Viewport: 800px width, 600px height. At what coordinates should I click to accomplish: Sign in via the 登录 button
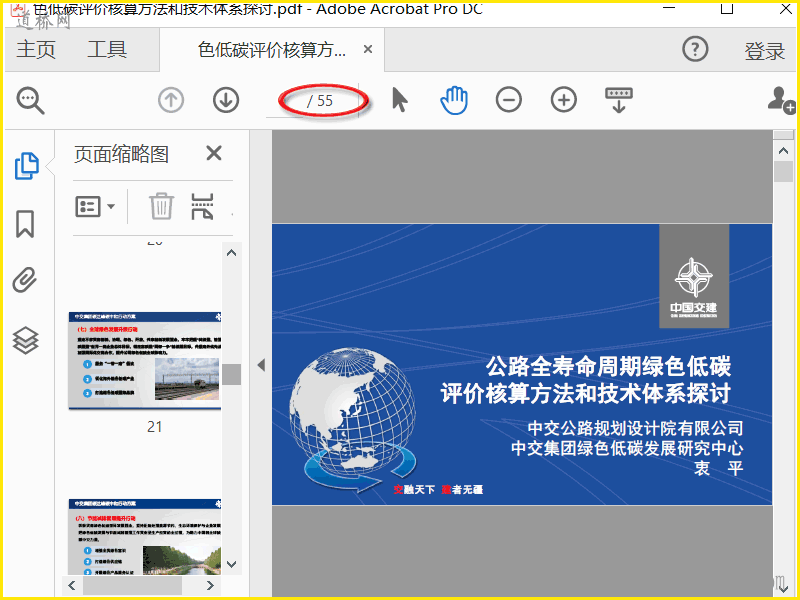coord(764,51)
